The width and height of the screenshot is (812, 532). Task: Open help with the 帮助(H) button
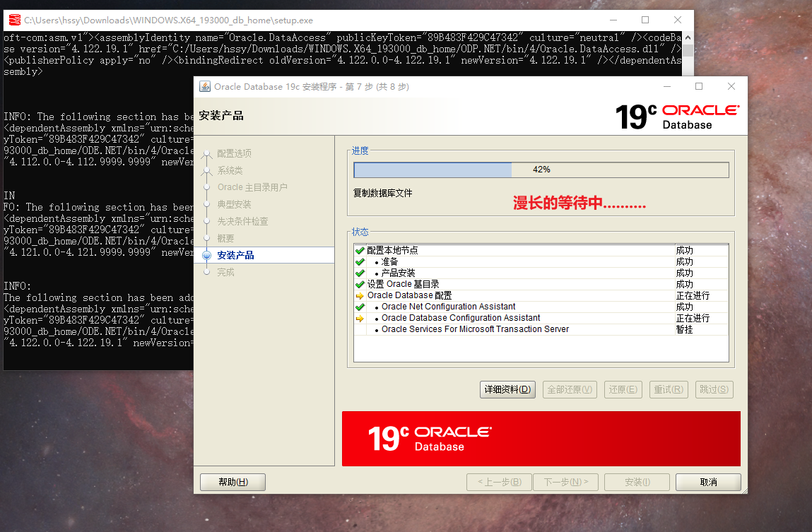[x=233, y=482]
